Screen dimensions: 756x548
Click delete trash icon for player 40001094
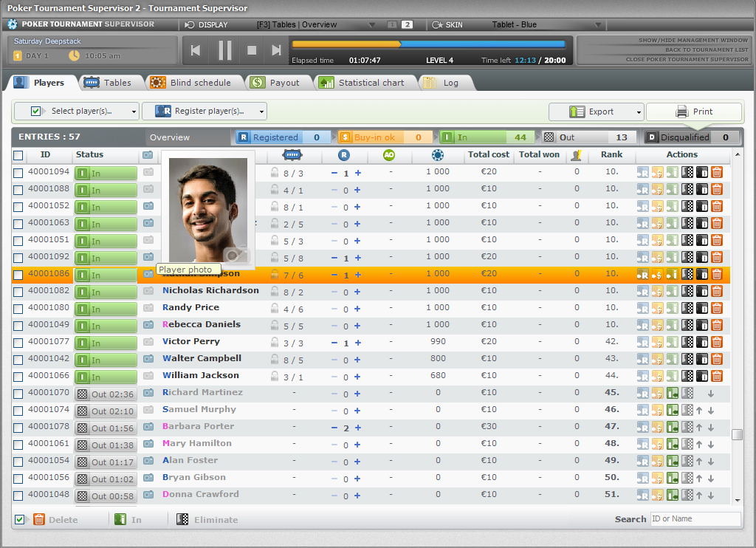[716, 172]
